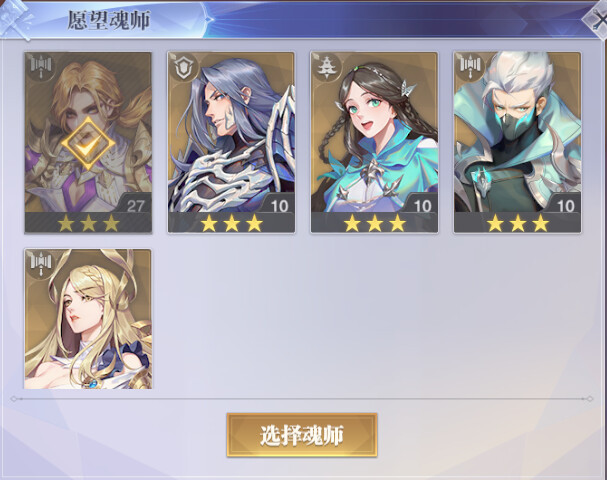Click the 选择魂师 confirm button
Image resolution: width=607 pixels, height=480 pixels.
click(302, 435)
